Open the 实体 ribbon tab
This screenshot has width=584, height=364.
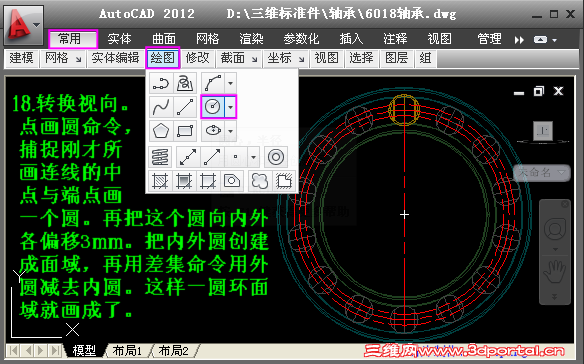119,39
